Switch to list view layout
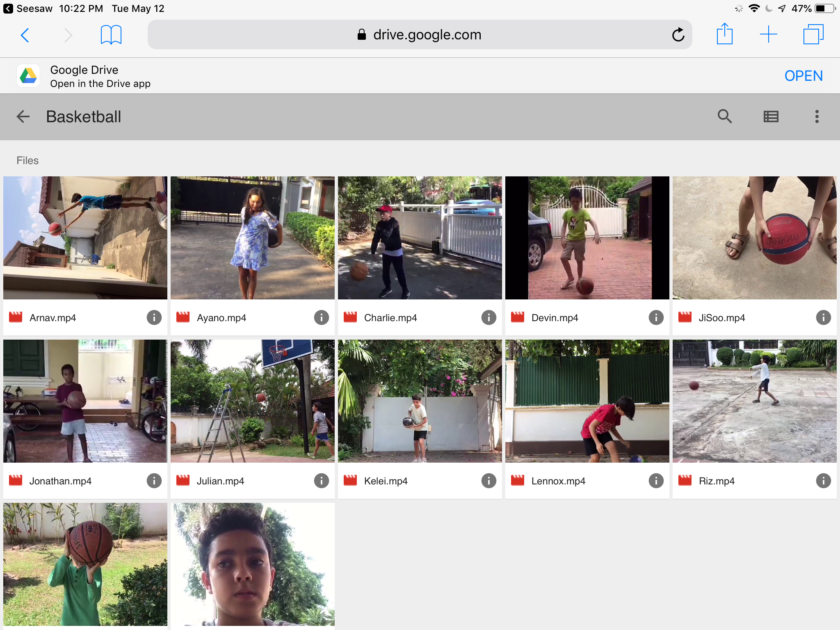840x630 pixels. pos(771,116)
